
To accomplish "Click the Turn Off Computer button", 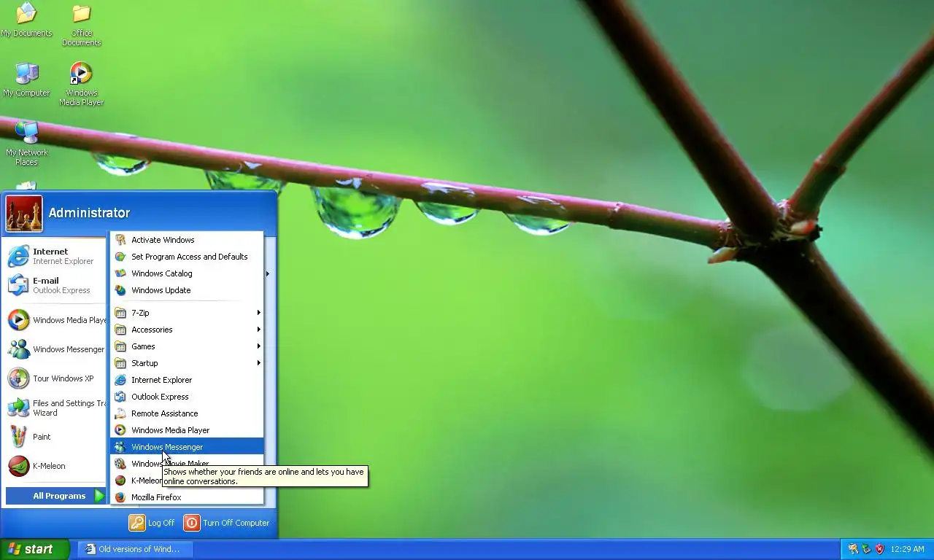I will click(x=226, y=523).
